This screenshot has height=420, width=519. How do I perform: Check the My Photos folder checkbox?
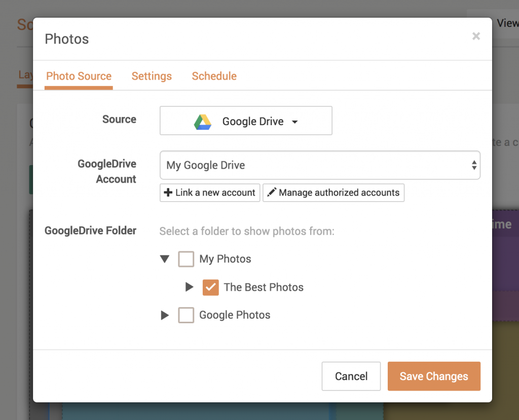(x=186, y=259)
